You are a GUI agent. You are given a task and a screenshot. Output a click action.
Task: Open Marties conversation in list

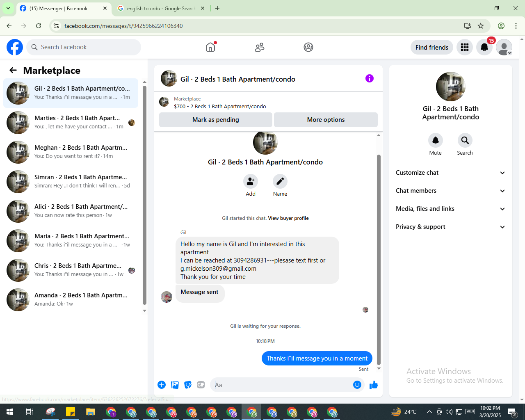point(71,123)
